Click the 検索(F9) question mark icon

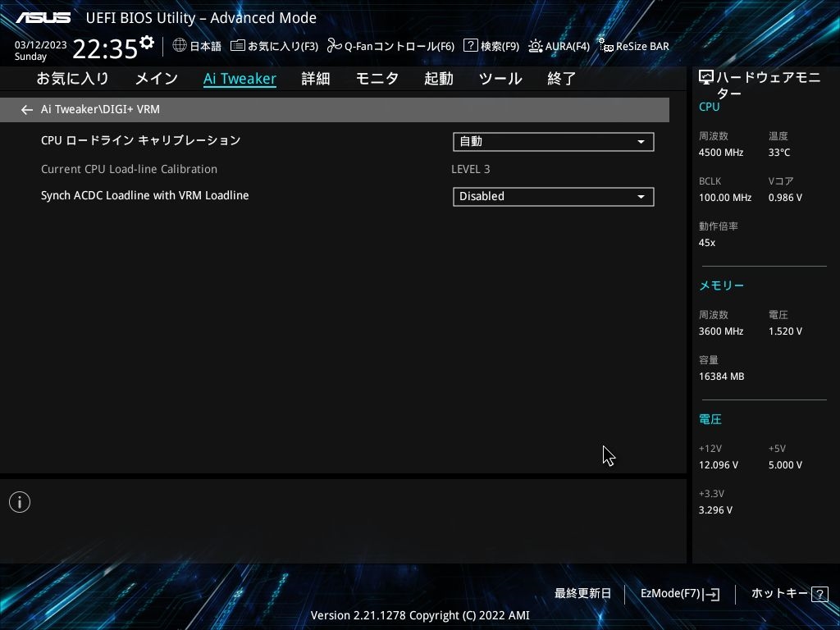tap(470, 45)
